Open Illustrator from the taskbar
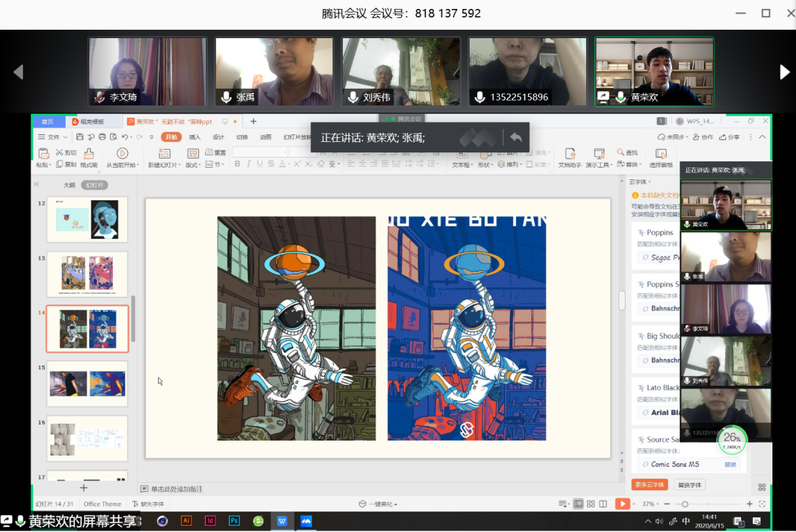The width and height of the screenshot is (796, 532). point(186,520)
